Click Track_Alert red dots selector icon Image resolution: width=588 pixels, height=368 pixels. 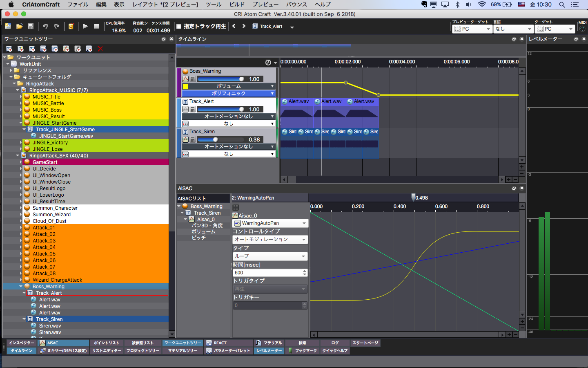pyautogui.click(x=185, y=123)
